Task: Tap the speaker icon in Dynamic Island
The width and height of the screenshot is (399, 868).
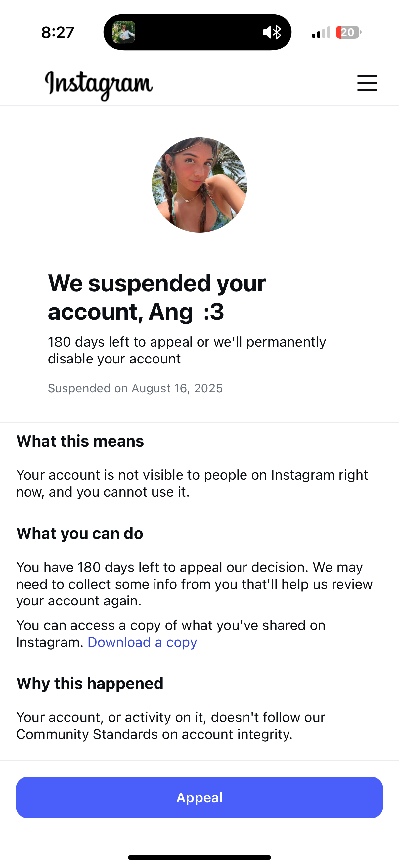Action: [267, 32]
